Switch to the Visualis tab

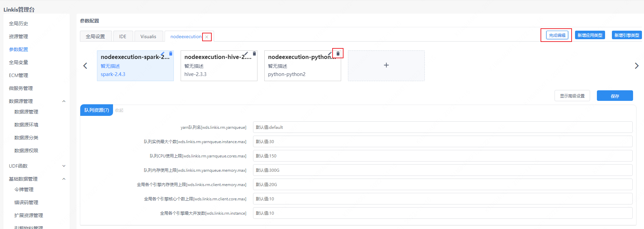coord(148,36)
